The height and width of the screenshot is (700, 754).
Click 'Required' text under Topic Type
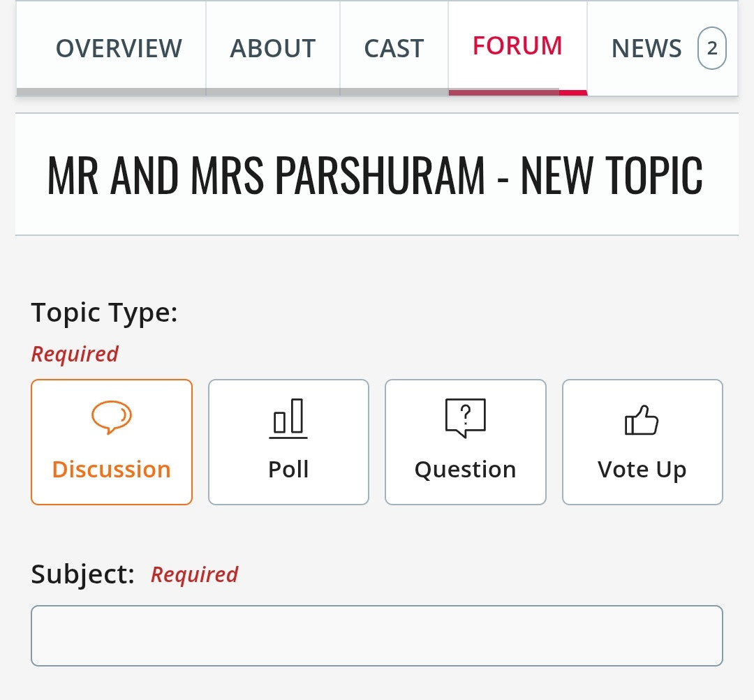(x=75, y=354)
